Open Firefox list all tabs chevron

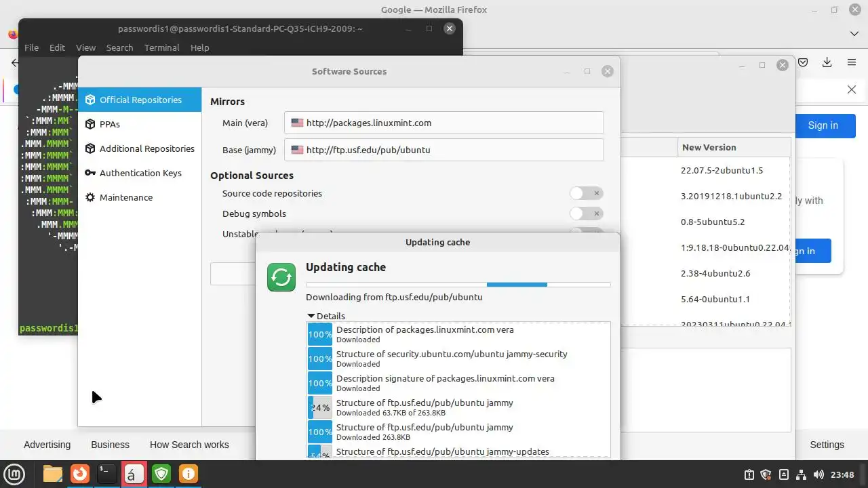tap(854, 33)
